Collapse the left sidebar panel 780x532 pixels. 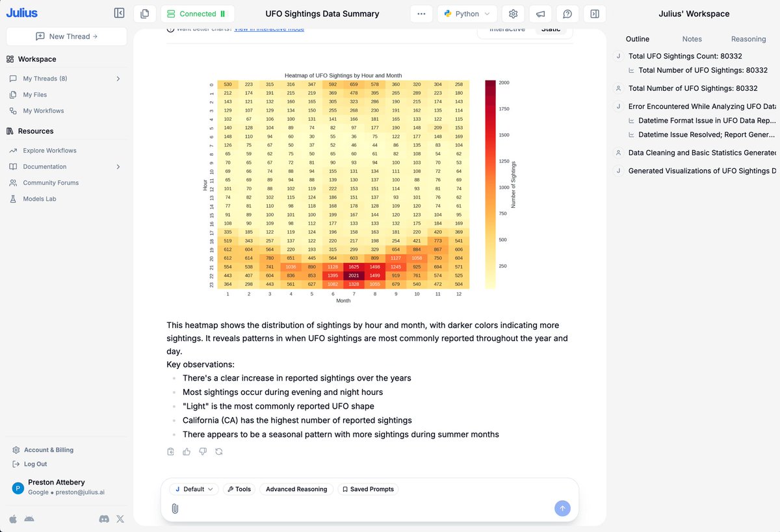tap(119, 13)
